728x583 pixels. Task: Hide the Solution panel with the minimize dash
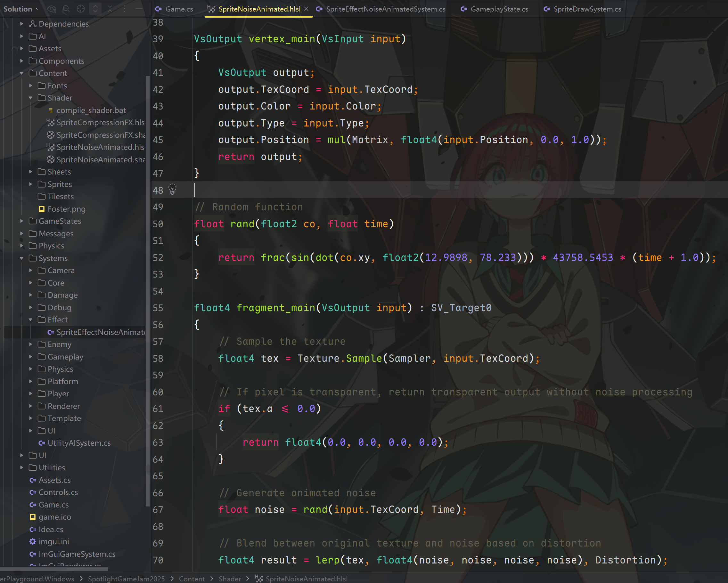pos(139,9)
